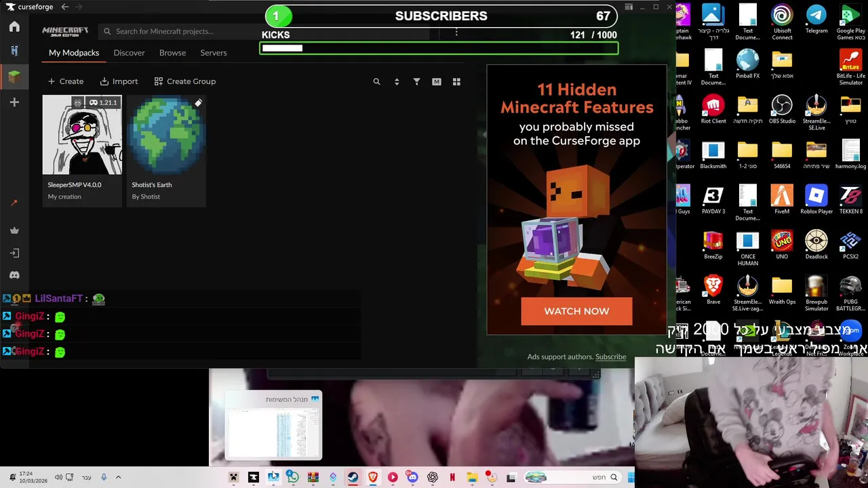Screen dimensions: 868x488
Task: Open the Discover tab
Action: [129, 52]
